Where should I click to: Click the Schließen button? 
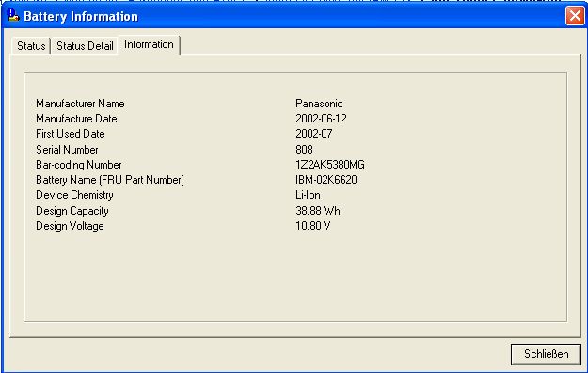pyautogui.click(x=546, y=354)
